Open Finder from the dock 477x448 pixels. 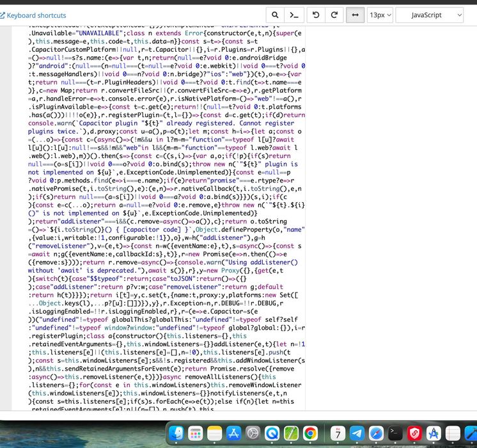pyautogui.click(x=176, y=433)
